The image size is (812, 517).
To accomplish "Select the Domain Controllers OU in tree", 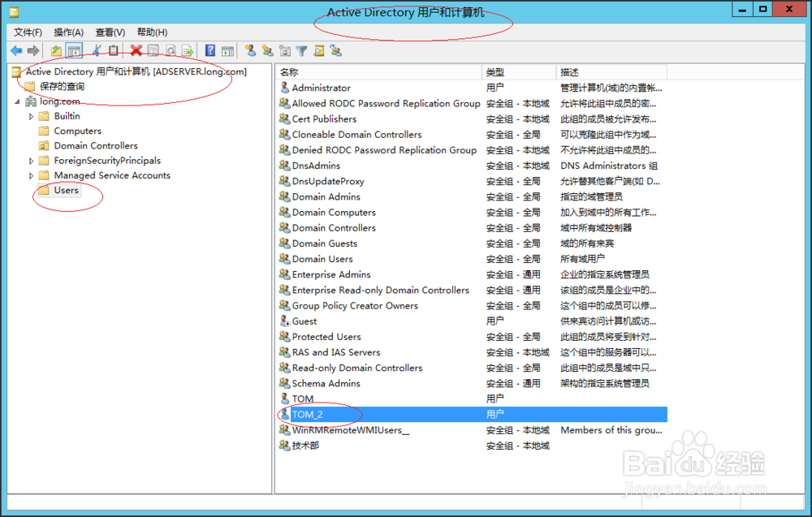I will (x=96, y=146).
